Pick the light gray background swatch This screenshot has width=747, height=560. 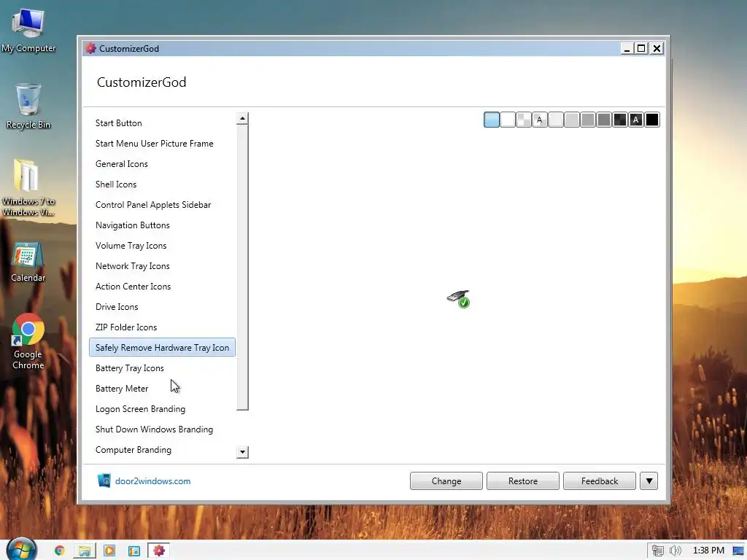[572, 120]
